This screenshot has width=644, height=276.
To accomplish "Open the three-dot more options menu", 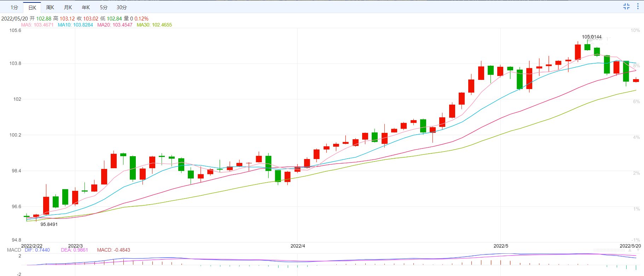I will [x=638, y=6].
